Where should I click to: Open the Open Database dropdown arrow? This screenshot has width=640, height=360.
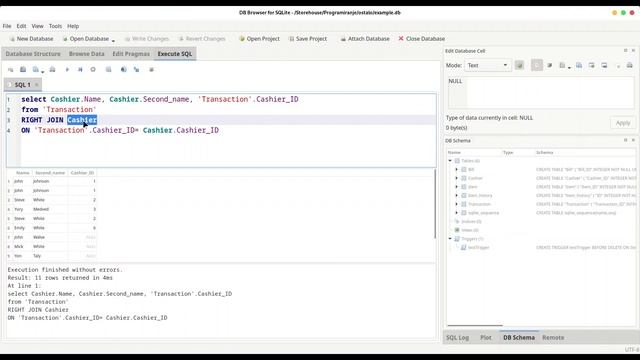113,40
